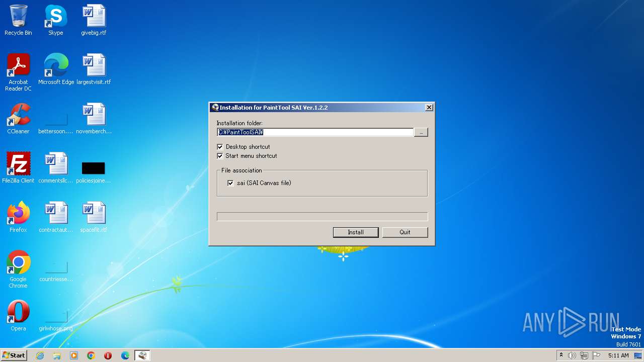The height and width of the screenshot is (362, 644).
Task: Select the contractaut document icon
Action: [x=56, y=217]
